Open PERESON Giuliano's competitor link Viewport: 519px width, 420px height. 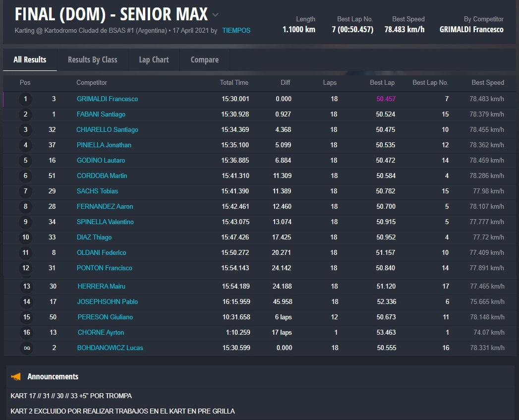[105, 317]
